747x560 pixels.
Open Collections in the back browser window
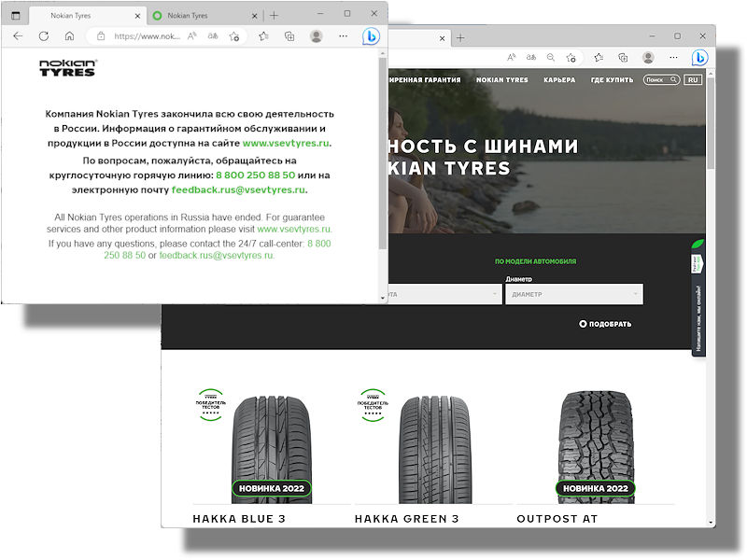click(x=623, y=58)
